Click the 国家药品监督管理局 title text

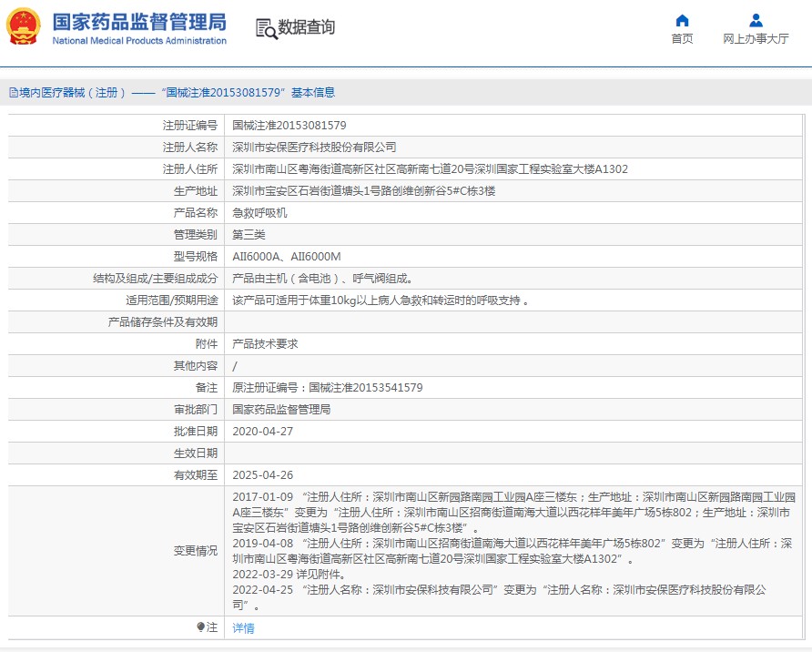(138, 23)
